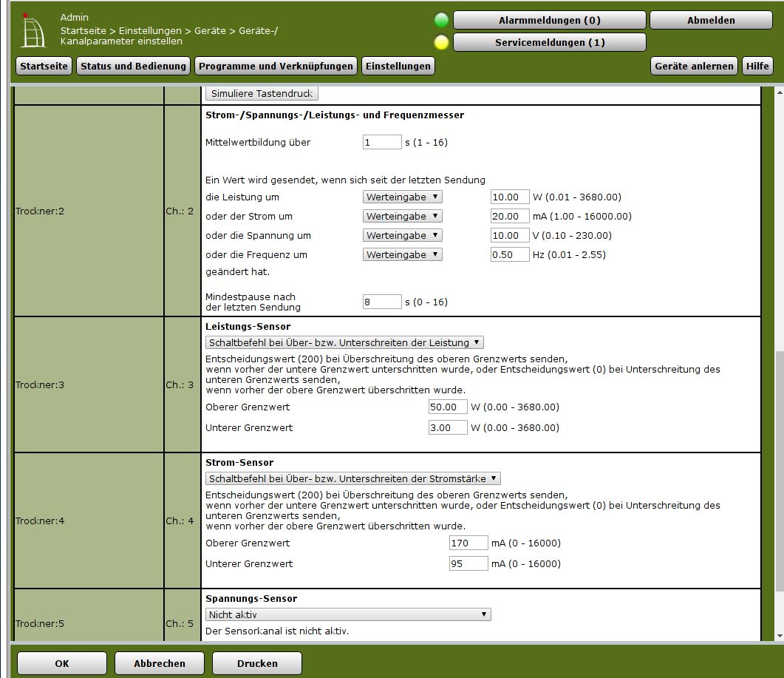Click Strom-Sensor heading

[239, 463]
